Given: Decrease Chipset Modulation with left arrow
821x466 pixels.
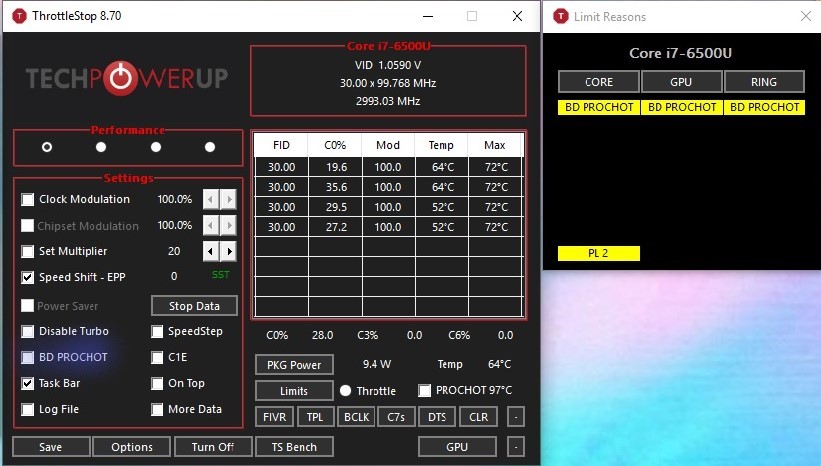Looking at the screenshot, I should (x=210, y=225).
